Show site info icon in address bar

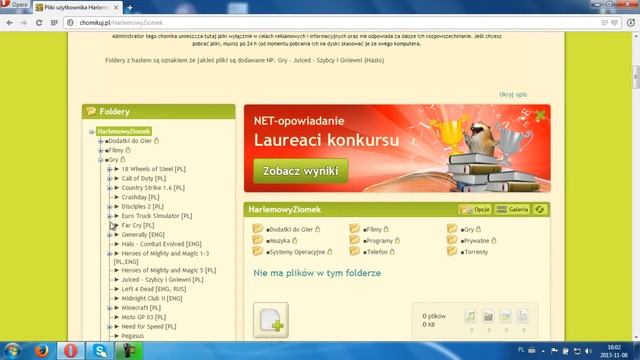pos(70,23)
